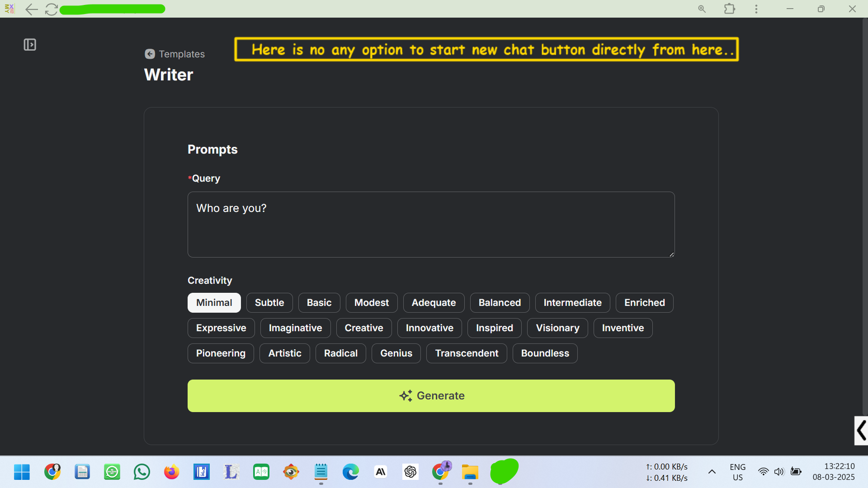Expand side panel with left chevron
The width and height of the screenshot is (868, 488).
click(x=861, y=430)
